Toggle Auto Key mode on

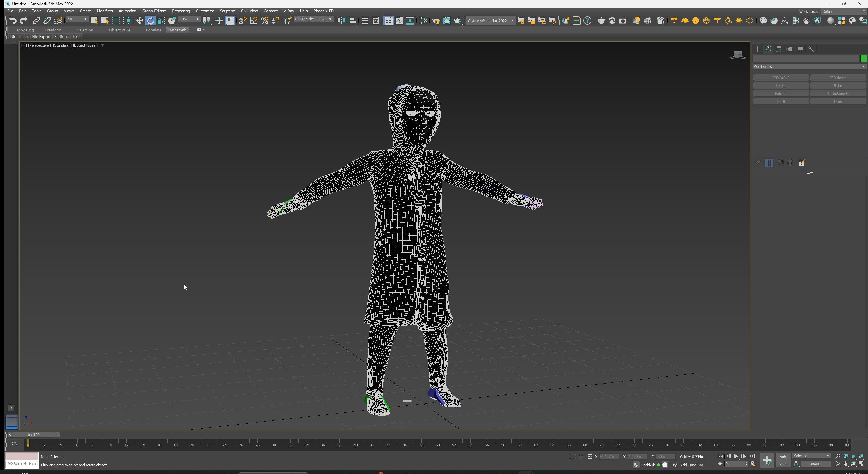coord(783,456)
